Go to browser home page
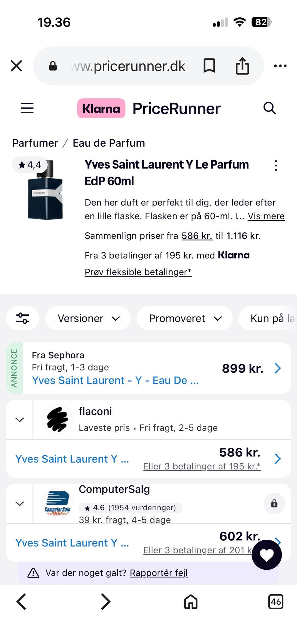Image resolution: width=297 pixels, height=644 pixels. [191, 602]
